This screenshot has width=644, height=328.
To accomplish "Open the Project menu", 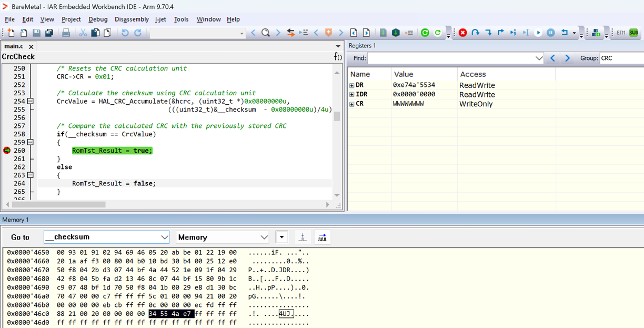I will point(71,19).
